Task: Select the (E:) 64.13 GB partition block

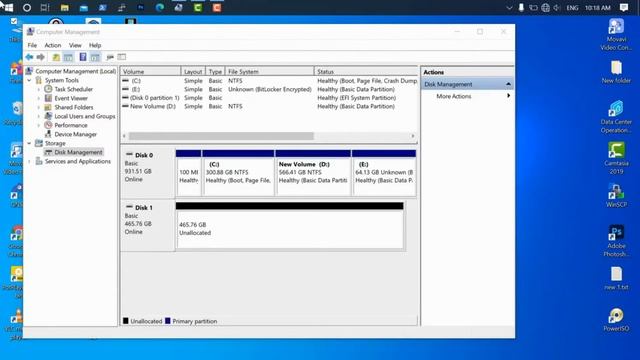Action: click(384, 173)
